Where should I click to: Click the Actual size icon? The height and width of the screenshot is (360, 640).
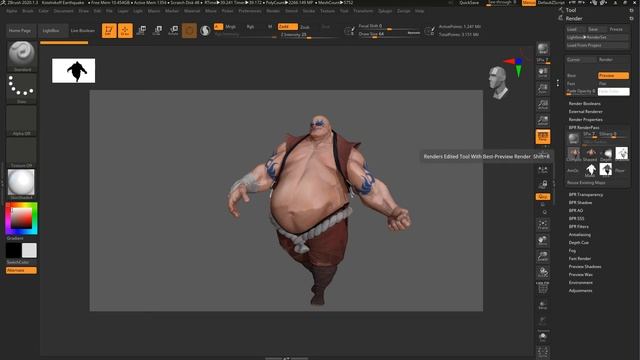pos(543,104)
